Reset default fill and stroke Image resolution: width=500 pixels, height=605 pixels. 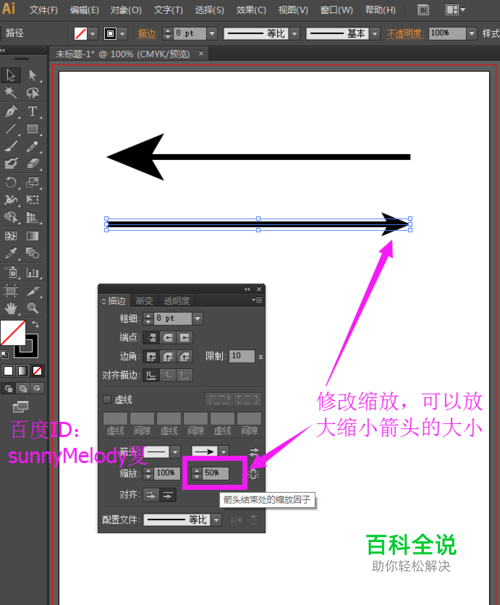(4, 354)
